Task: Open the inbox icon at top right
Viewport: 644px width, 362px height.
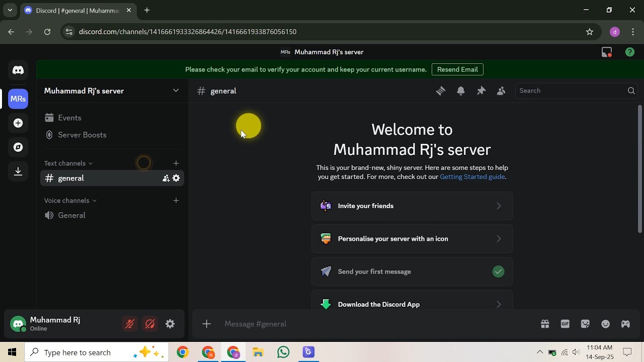Action: tap(607, 52)
